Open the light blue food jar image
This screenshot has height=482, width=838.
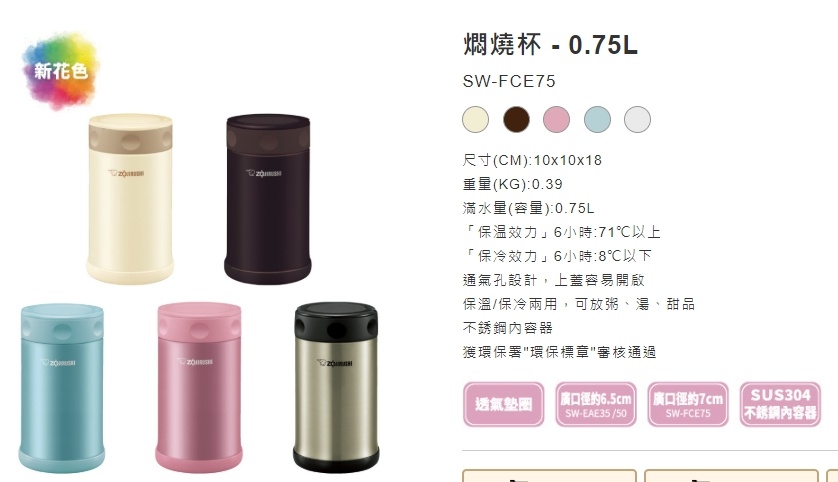(x=62, y=388)
